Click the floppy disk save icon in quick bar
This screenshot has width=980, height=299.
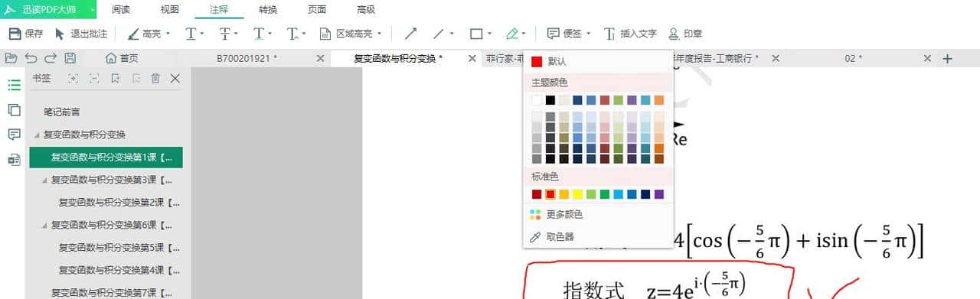click(70, 58)
